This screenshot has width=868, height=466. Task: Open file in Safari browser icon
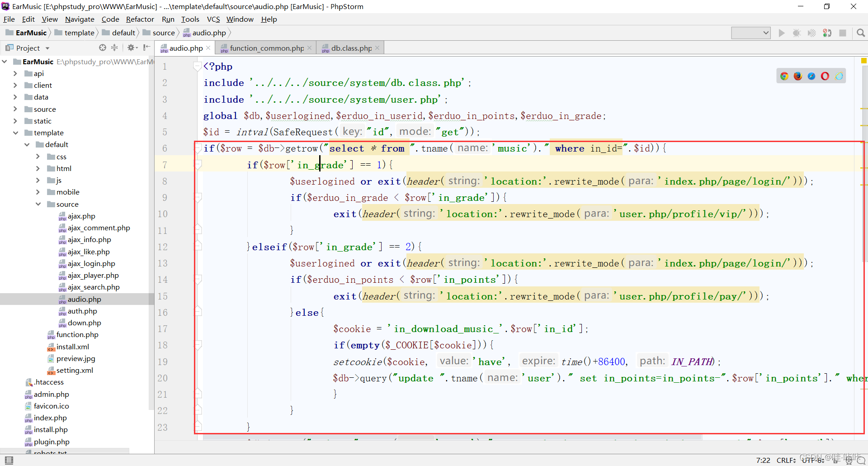coord(811,76)
